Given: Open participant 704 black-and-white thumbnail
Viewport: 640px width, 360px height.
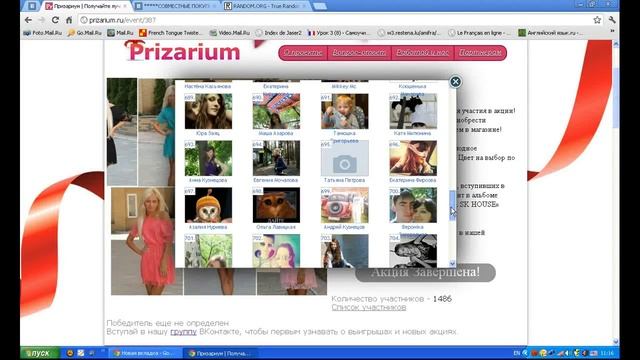Looking at the screenshot, I should 413,251.
